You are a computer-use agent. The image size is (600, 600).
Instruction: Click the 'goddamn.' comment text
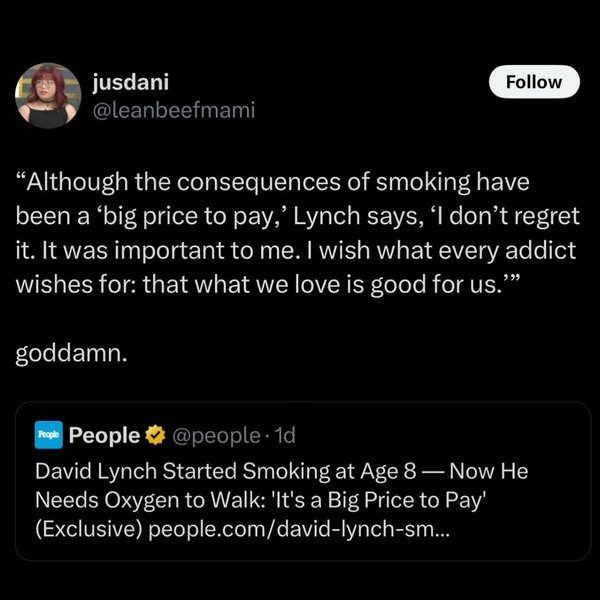pyautogui.click(x=72, y=355)
